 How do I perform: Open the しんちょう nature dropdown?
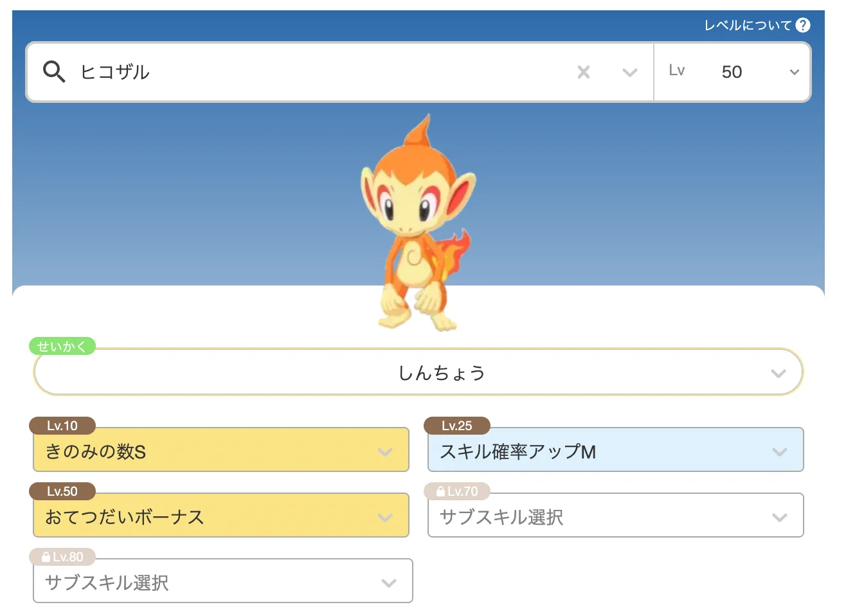click(x=419, y=372)
